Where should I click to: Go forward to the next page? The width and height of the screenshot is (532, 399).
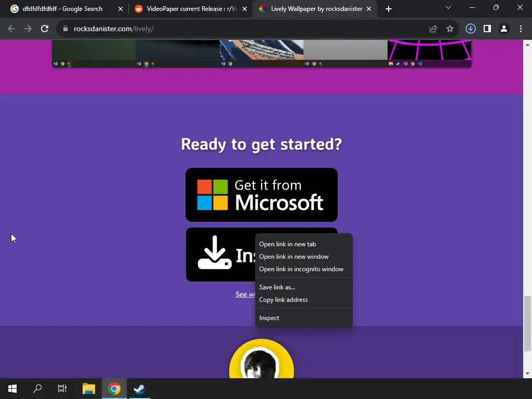(x=28, y=29)
